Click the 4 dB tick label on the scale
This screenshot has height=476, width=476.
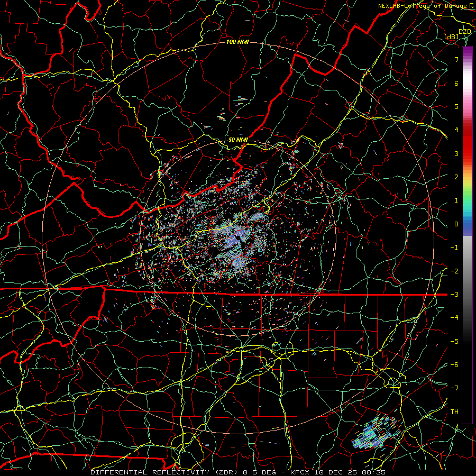coord(456,130)
